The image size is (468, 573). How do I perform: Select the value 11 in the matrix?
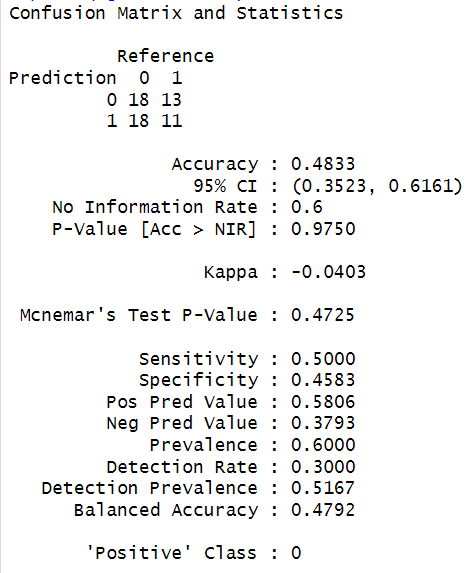pyautogui.click(x=171, y=121)
